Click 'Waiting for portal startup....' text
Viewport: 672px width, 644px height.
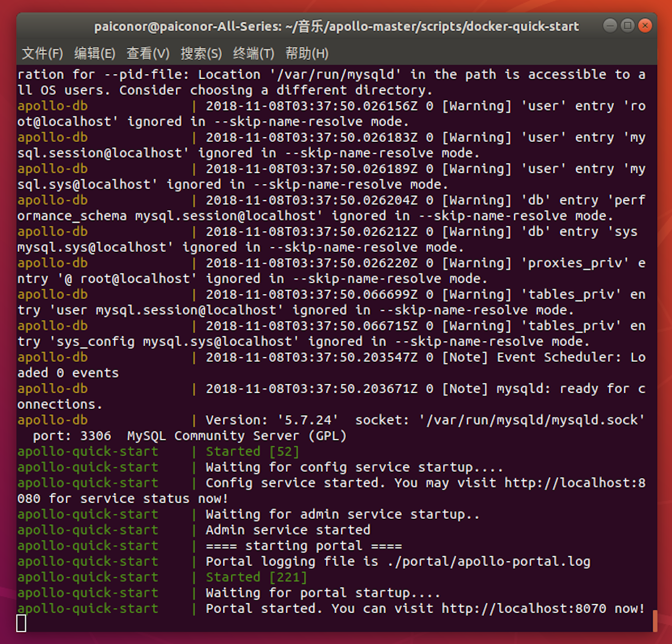324,593
